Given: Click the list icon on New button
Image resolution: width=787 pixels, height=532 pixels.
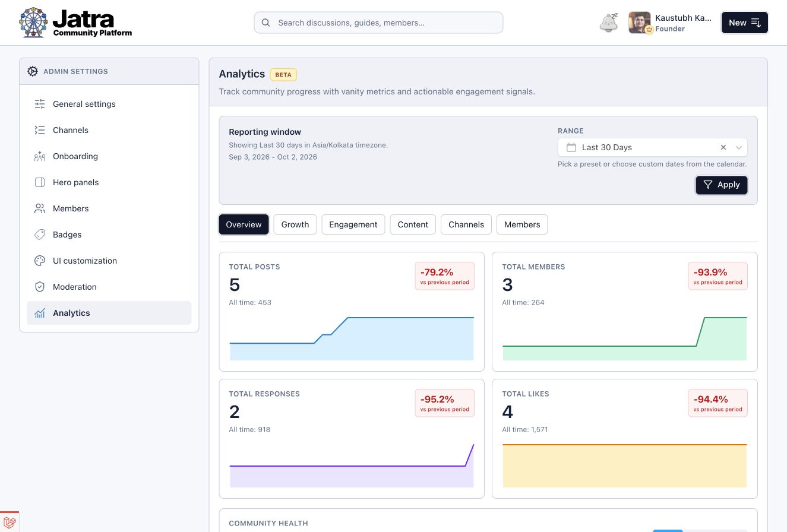Looking at the screenshot, I should point(756,23).
